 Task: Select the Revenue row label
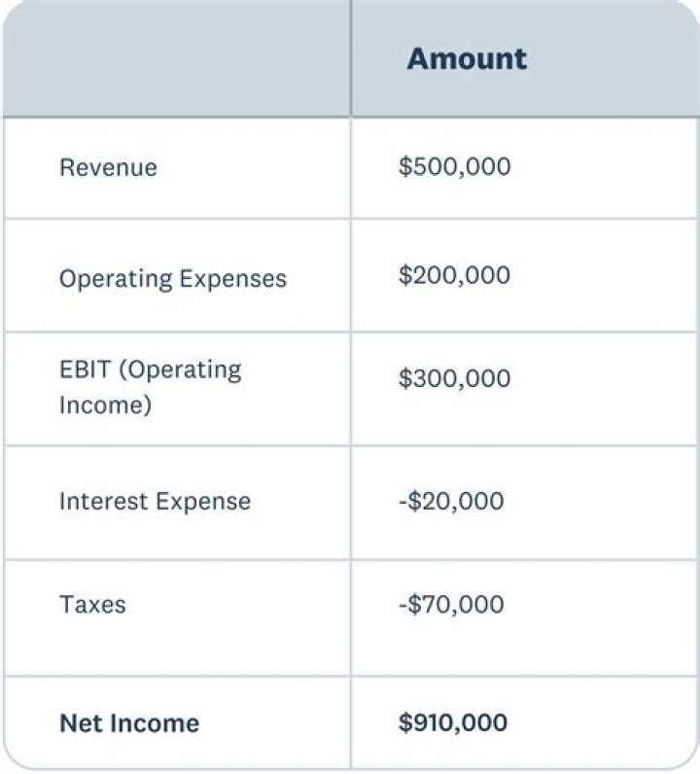(x=108, y=167)
